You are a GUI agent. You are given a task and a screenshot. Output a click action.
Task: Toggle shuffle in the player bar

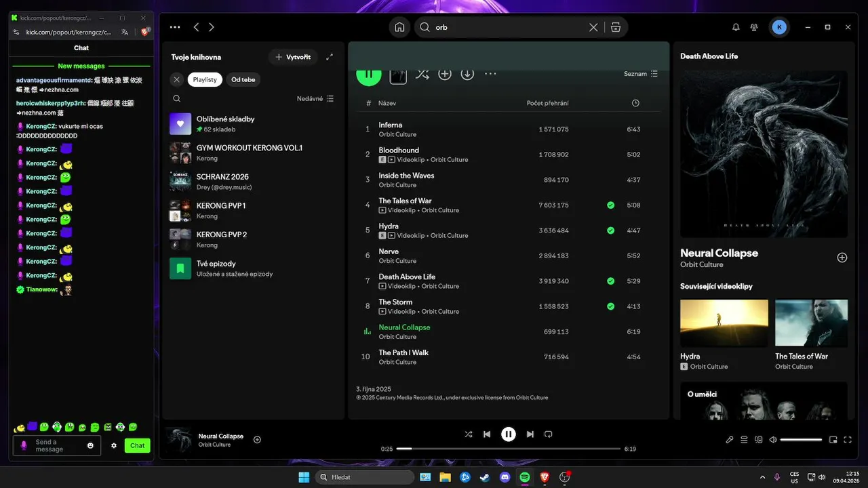click(x=469, y=434)
